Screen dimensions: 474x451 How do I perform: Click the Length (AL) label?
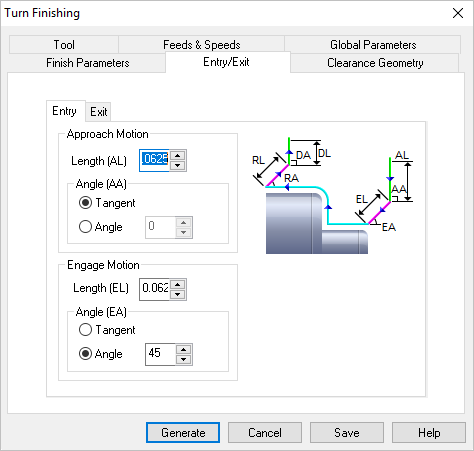(99, 161)
